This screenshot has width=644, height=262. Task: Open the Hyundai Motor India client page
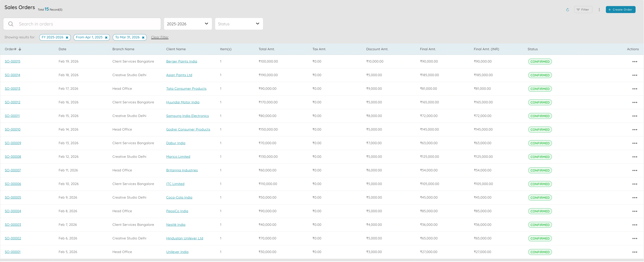click(x=183, y=102)
